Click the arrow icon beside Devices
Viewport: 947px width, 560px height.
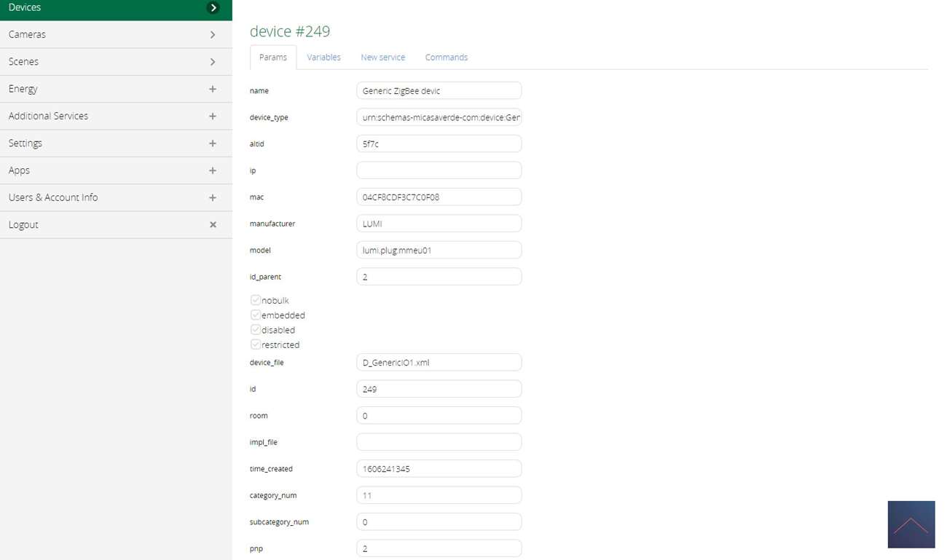[213, 8]
